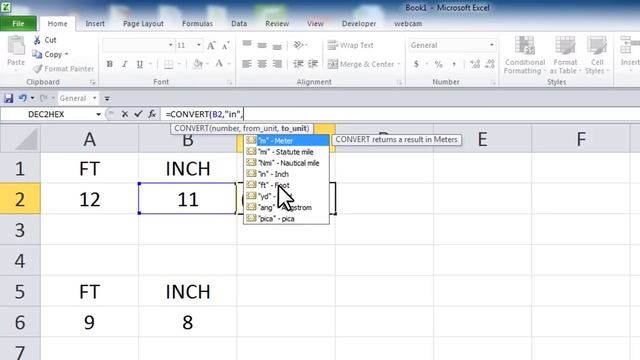
Task: Open quick access General style dropdown
Action: click(94, 98)
